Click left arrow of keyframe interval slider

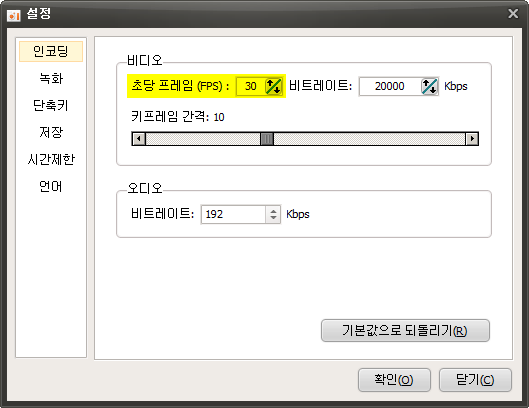[139, 139]
